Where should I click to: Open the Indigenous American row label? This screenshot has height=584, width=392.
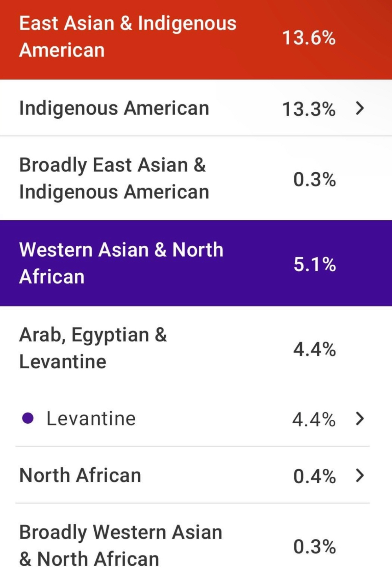click(x=114, y=109)
